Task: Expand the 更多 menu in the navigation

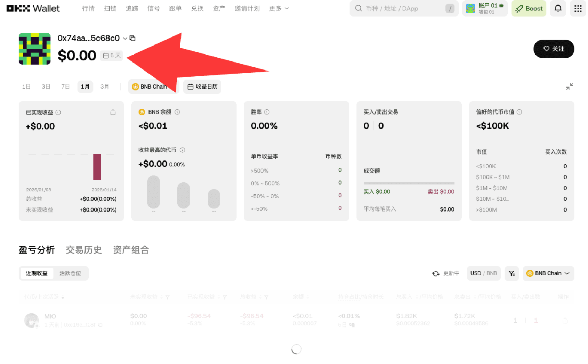Action: 279,8
